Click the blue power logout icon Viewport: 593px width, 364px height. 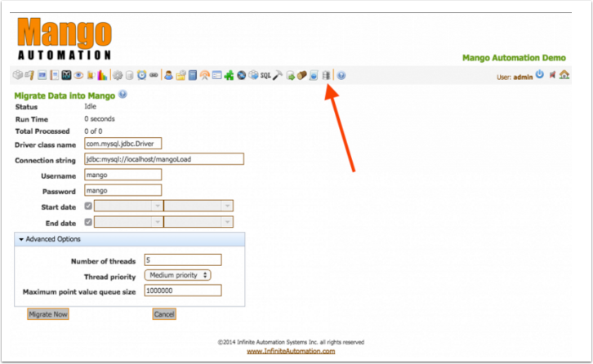tap(540, 74)
